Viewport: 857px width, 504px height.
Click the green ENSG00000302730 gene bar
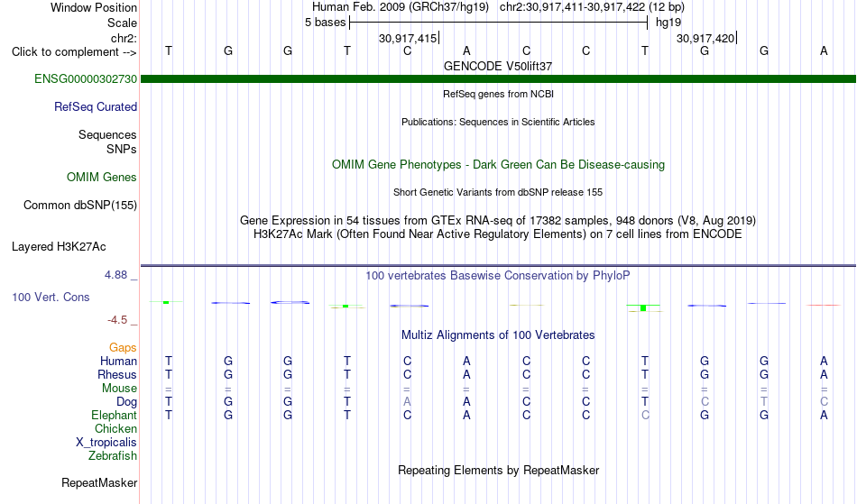(x=498, y=79)
